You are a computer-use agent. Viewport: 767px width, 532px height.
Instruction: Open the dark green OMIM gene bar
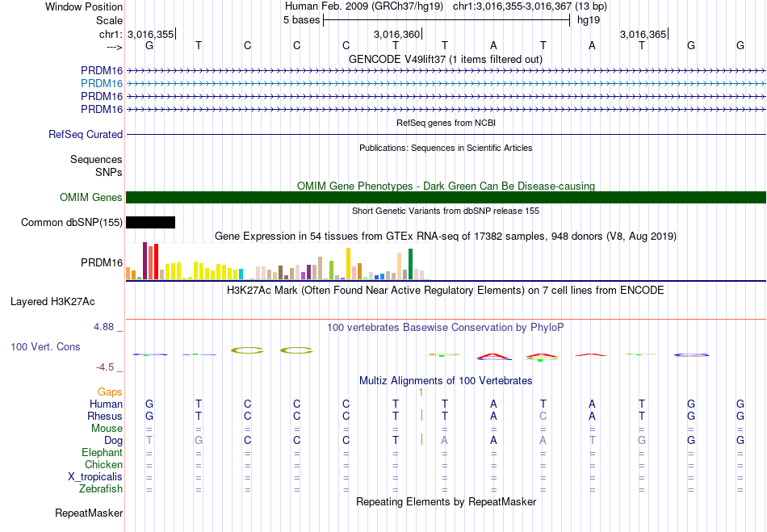(x=446, y=197)
